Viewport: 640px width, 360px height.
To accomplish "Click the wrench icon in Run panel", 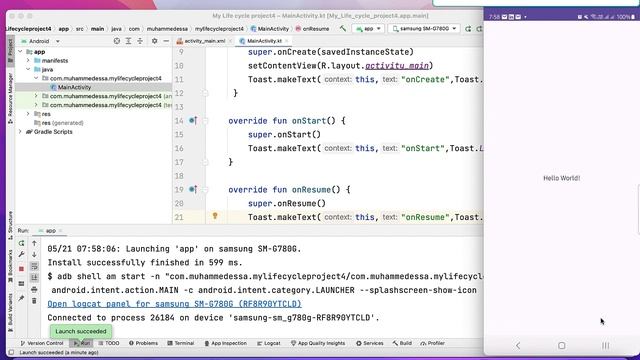I will [21, 255].
